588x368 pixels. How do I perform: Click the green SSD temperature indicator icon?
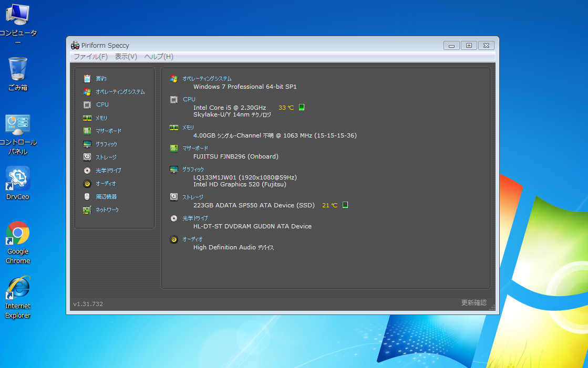[345, 205]
